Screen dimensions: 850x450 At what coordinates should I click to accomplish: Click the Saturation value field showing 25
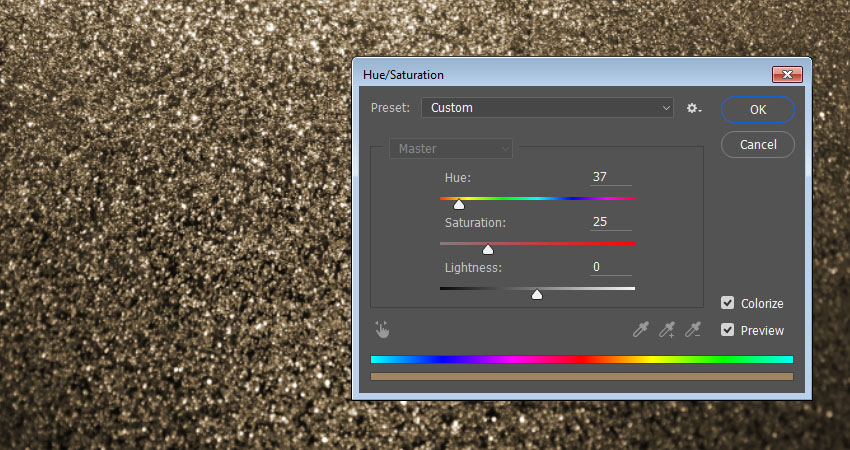610,222
